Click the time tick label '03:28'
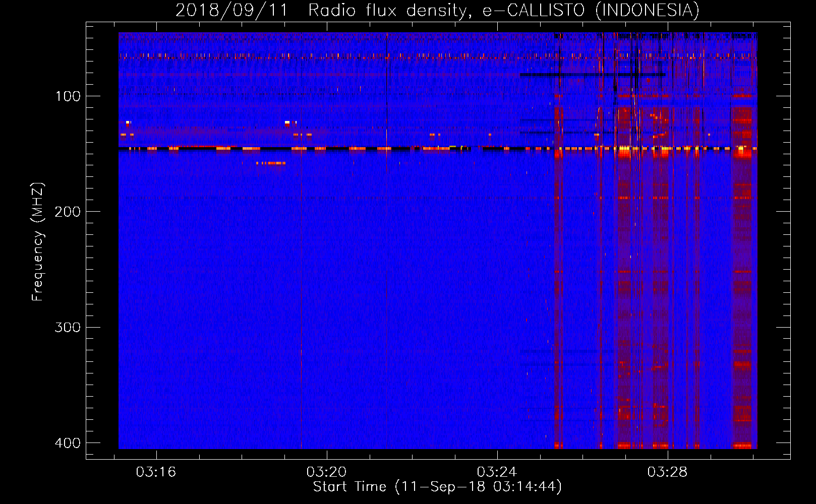The image size is (816, 504). (667, 472)
